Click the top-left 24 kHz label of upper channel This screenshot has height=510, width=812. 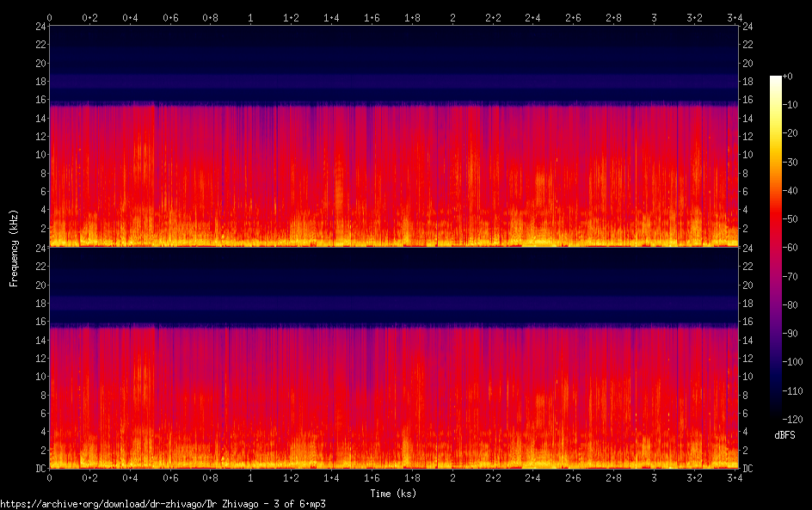click(x=40, y=27)
